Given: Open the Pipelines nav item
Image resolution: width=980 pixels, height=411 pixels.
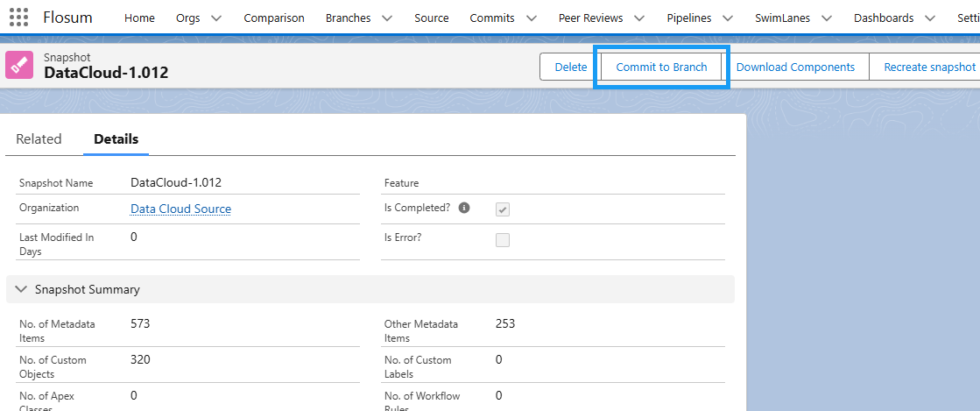Looking at the screenshot, I should [x=688, y=18].
